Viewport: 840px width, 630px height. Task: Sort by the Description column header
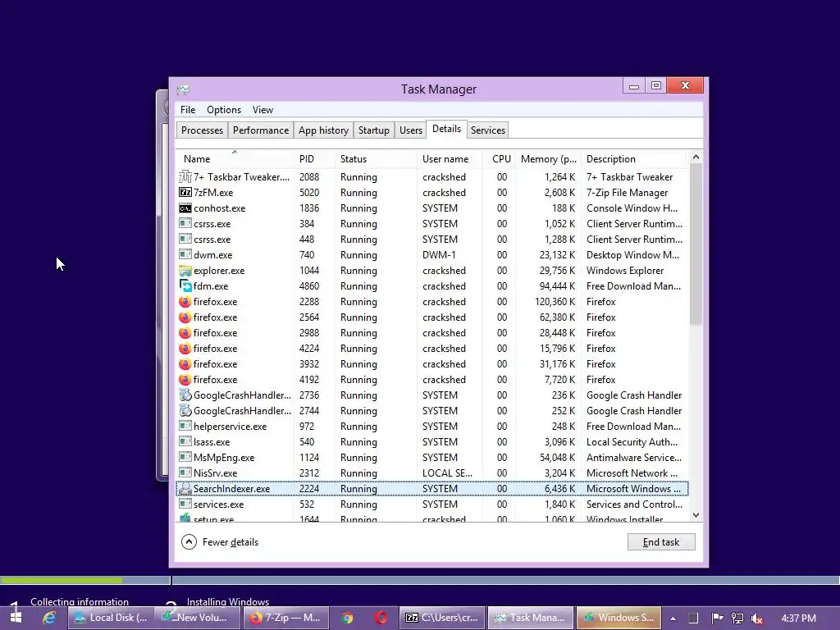coord(634,159)
